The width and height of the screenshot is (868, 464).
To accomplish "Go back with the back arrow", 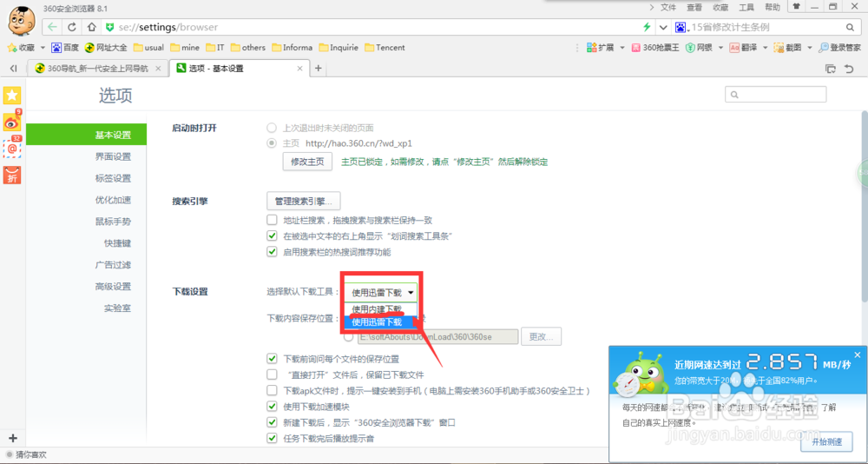I will click(x=52, y=27).
